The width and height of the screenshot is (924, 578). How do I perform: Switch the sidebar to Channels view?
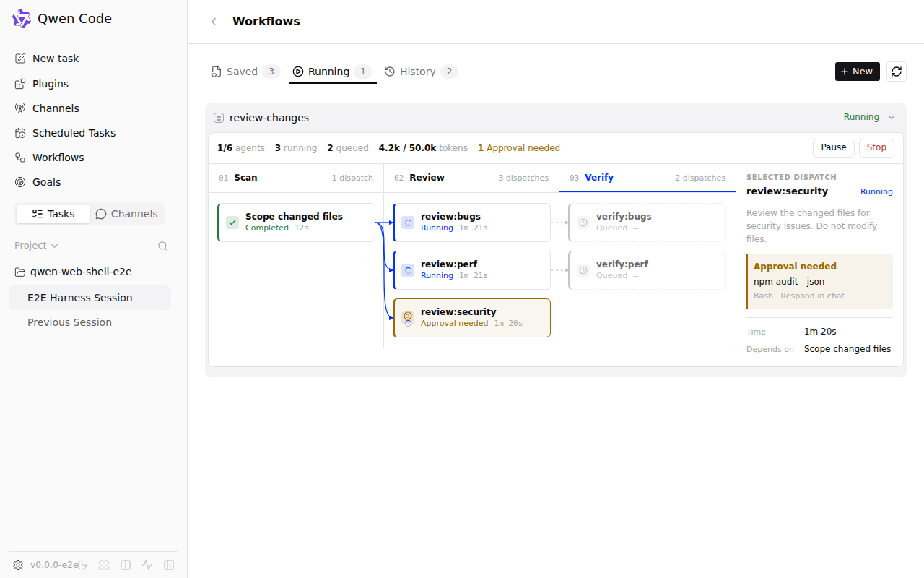(x=127, y=214)
